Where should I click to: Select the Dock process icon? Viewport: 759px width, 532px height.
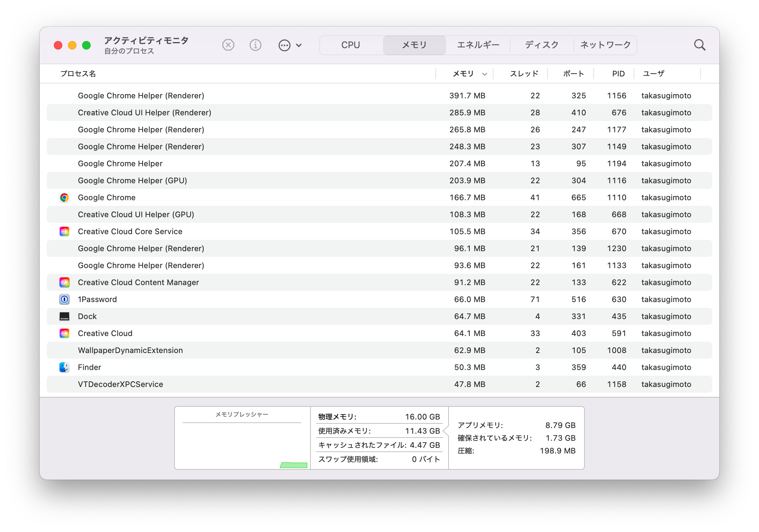[x=64, y=316]
